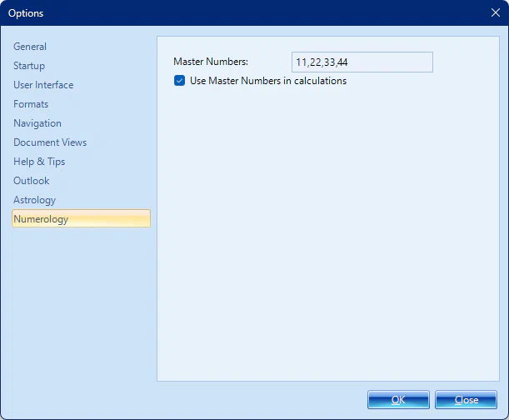Select the Document Views category
This screenshot has width=509, height=420.
[x=50, y=142]
